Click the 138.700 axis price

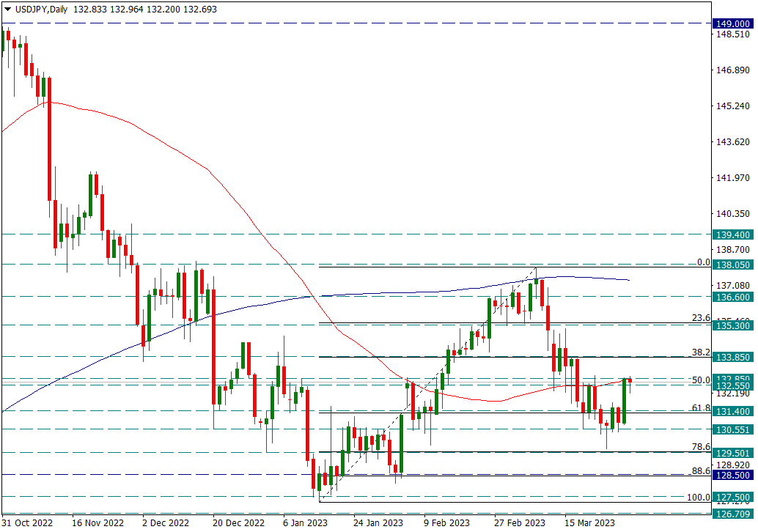pos(733,250)
